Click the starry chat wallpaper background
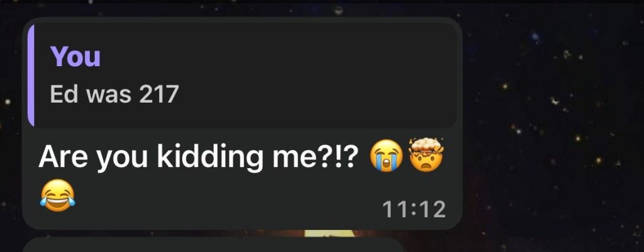 click(555, 123)
